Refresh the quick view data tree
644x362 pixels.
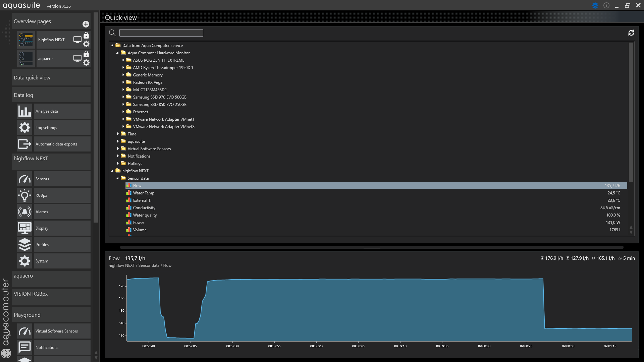tap(631, 33)
